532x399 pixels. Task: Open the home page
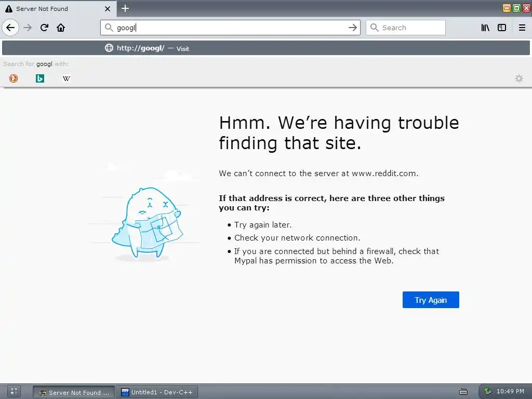pos(61,28)
